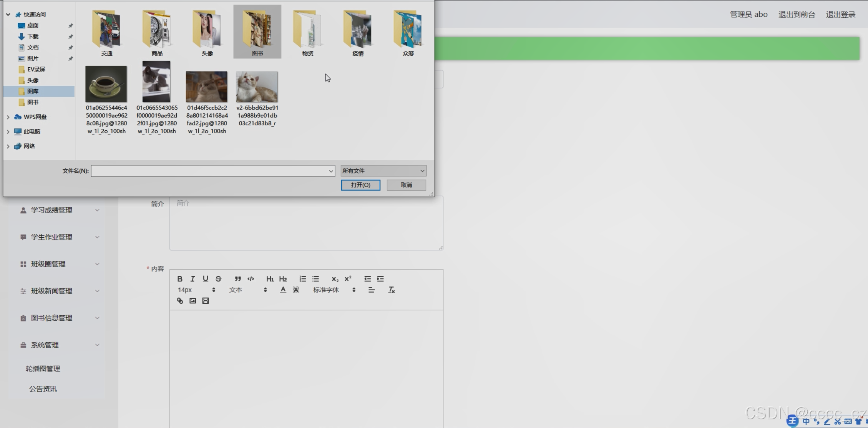The width and height of the screenshot is (868, 428).
Task: Toggle bold formatting in the editor
Action: 179,279
